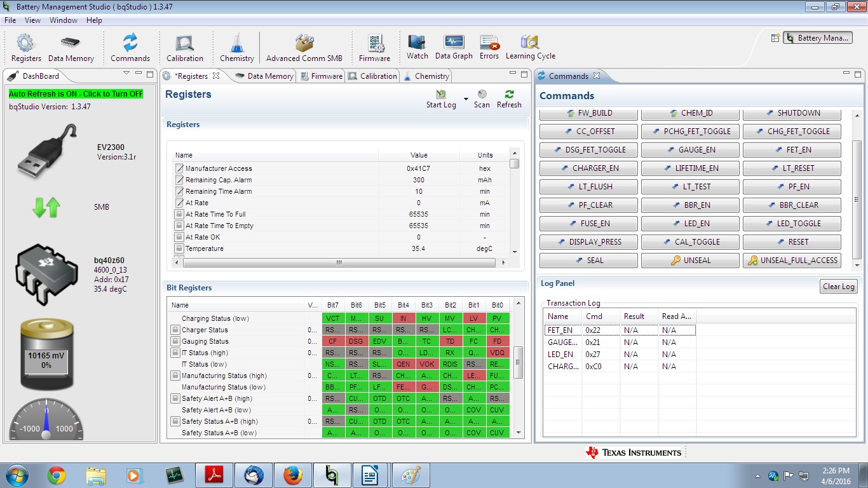Toggle the DSG_FET_TOGGLE command
This screenshot has width=868, height=488.
pyautogui.click(x=588, y=150)
